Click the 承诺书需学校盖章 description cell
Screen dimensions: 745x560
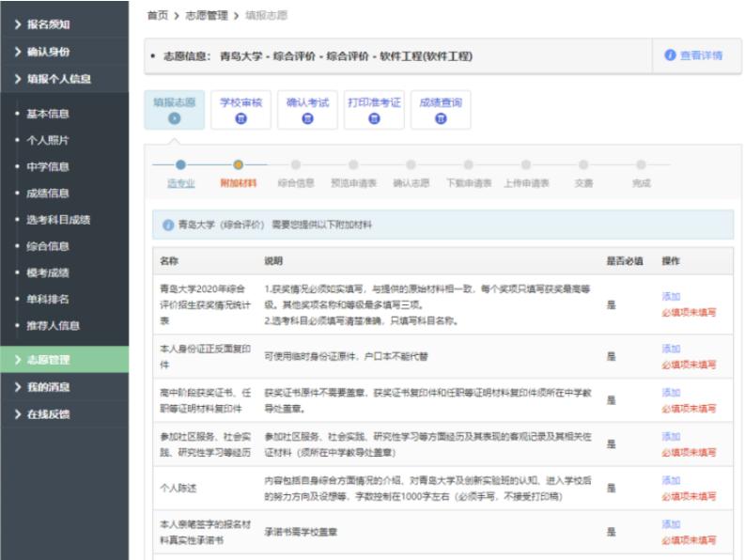[301, 532]
